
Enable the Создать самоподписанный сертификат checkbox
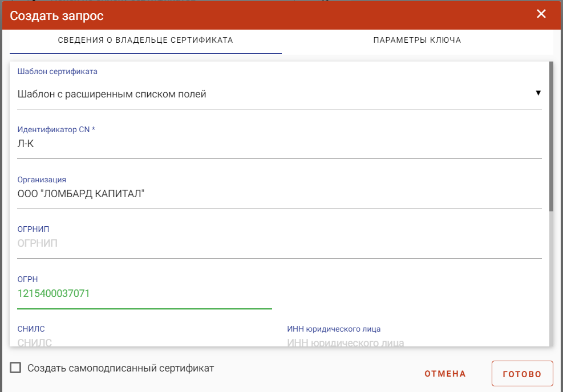[x=15, y=367]
